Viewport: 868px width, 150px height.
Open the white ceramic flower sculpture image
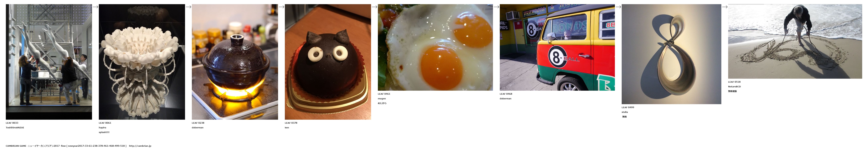click(142, 62)
